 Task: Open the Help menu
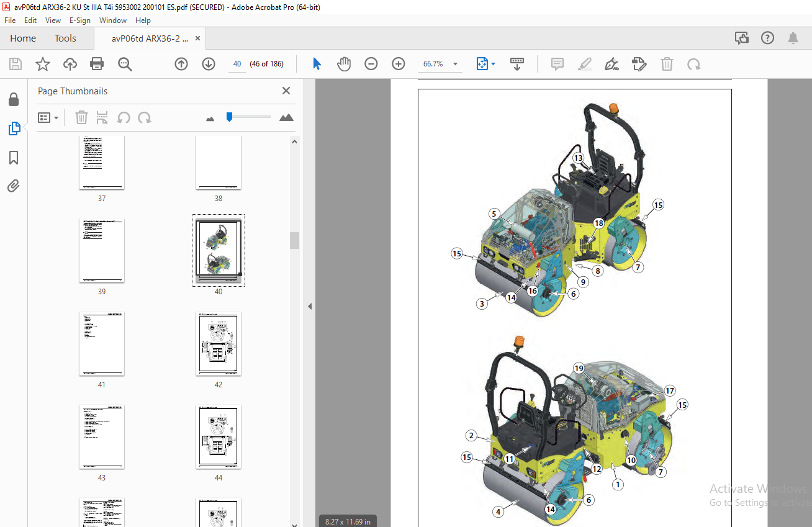pyautogui.click(x=143, y=20)
